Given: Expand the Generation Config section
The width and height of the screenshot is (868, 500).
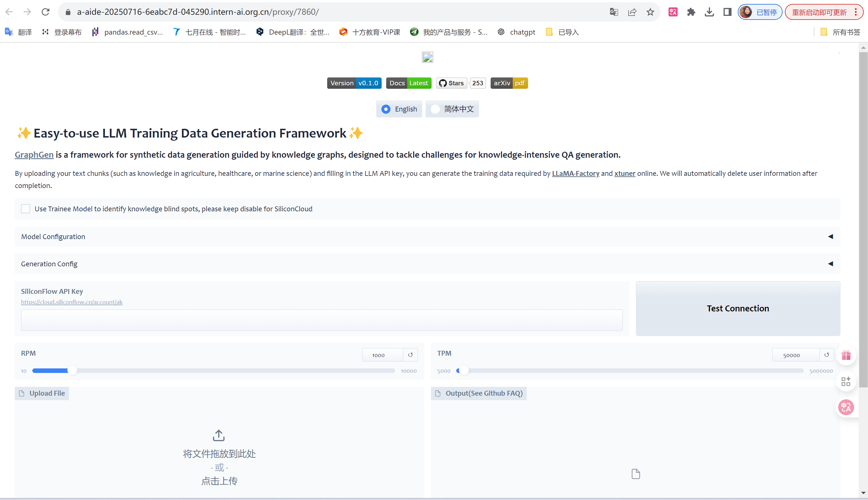Looking at the screenshot, I should tap(427, 264).
